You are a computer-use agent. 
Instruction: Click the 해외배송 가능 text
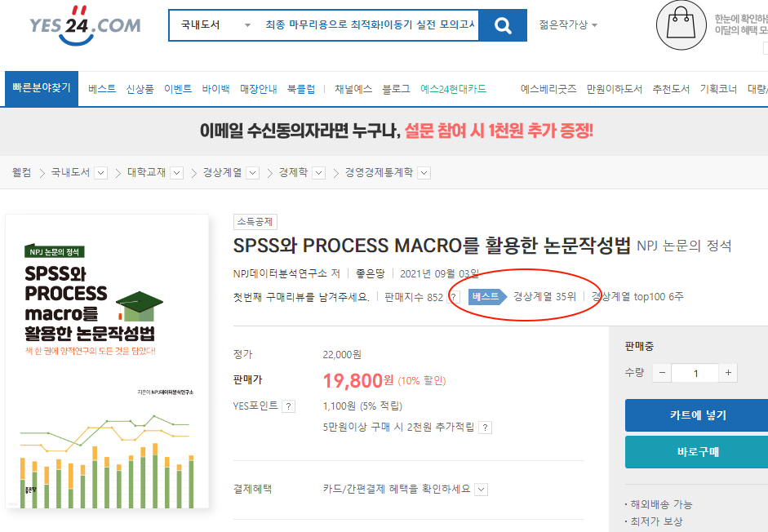(x=661, y=504)
